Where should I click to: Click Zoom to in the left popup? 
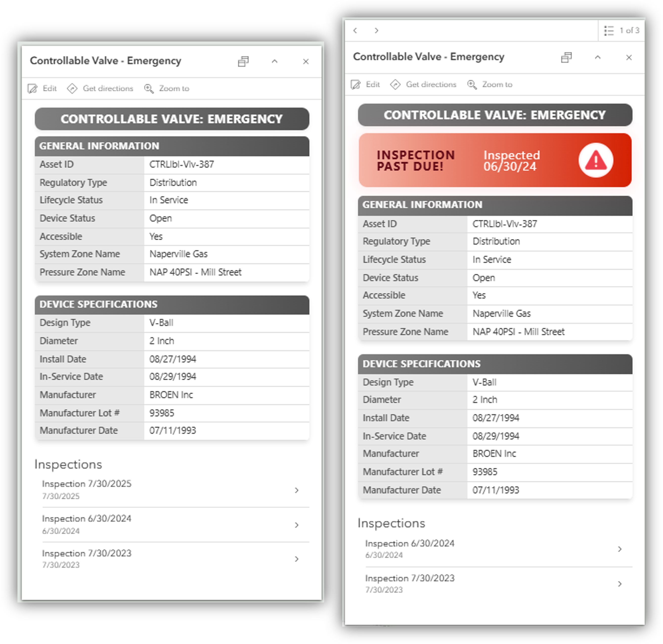(167, 88)
